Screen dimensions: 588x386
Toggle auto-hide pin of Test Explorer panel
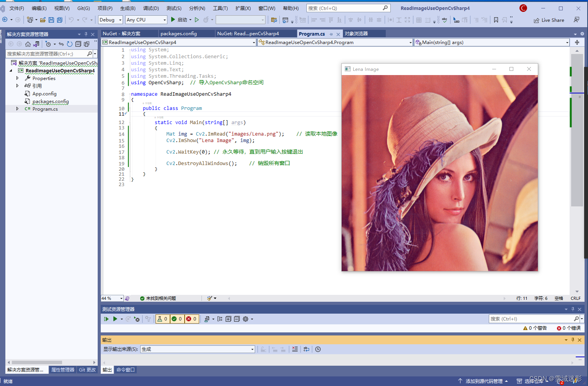(x=573, y=309)
